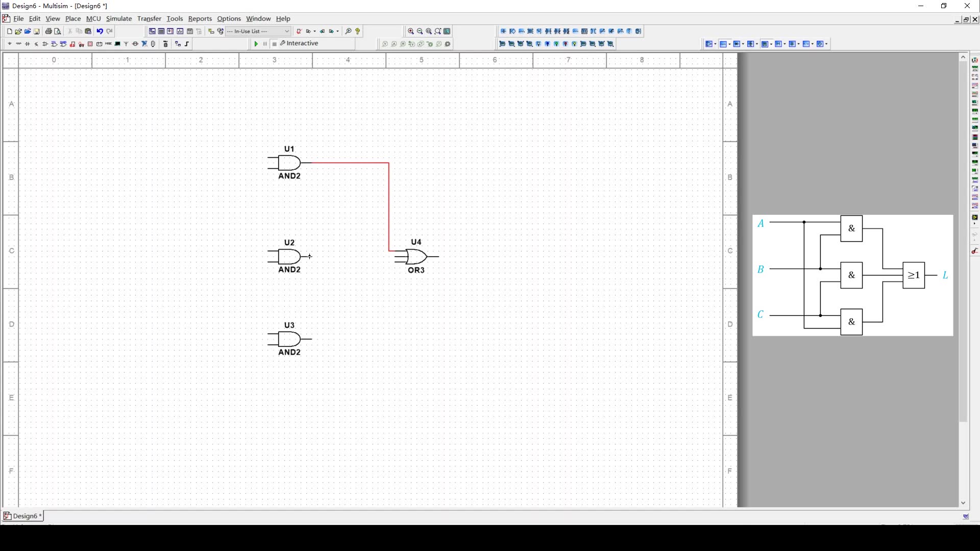Click the Stop simulation square button
The height and width of the screenshot is (551, 980).
[275, 44]
